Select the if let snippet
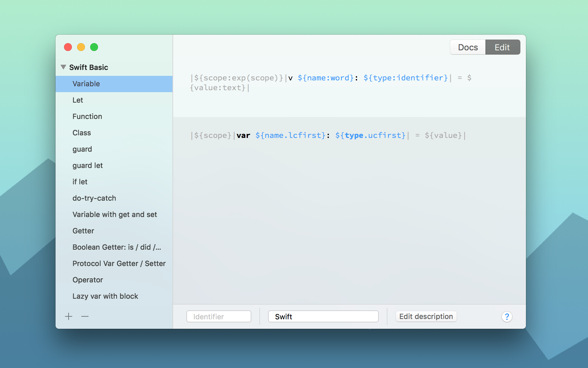The height and width of the screenshot is (368, 588). pos(114,182)
